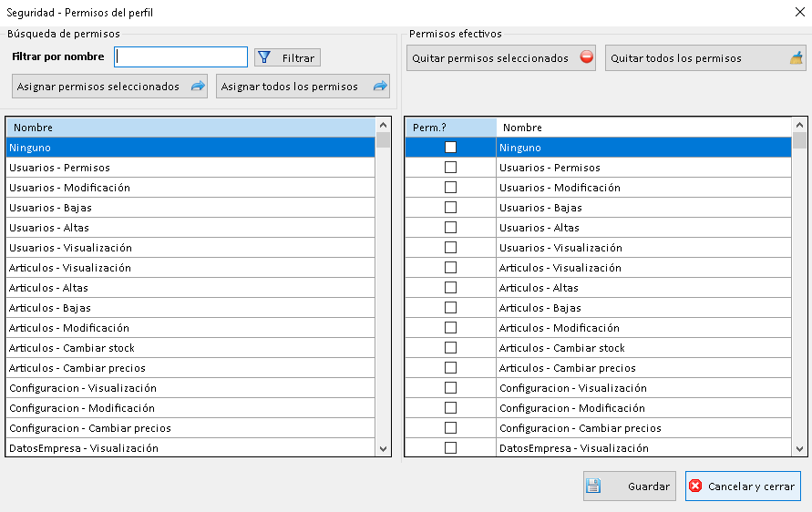
Task: Click the floppy disk icon on Guardar
Action: click(593, 486)
